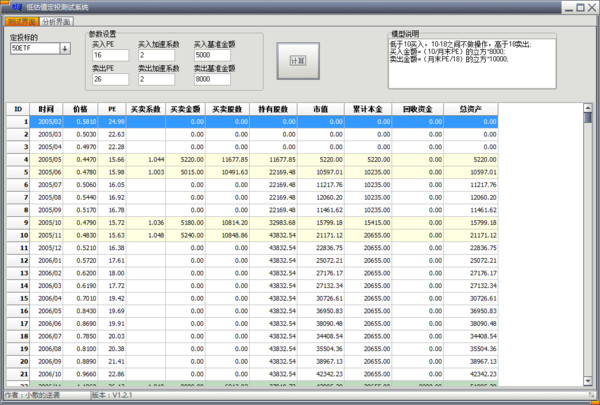The image size is (600, 405).
Task: Click the 总资产 column header
Action: tap(471, 109)
